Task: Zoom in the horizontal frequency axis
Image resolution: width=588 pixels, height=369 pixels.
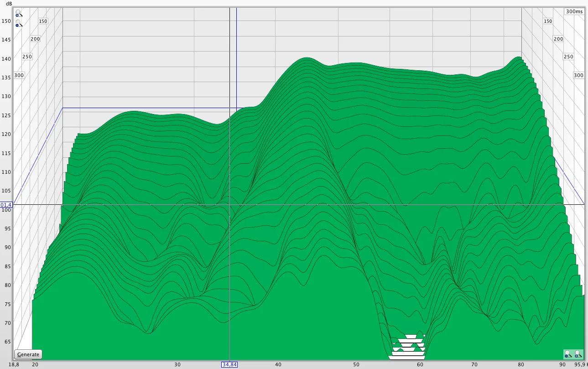Action: (x=578, y=354)
